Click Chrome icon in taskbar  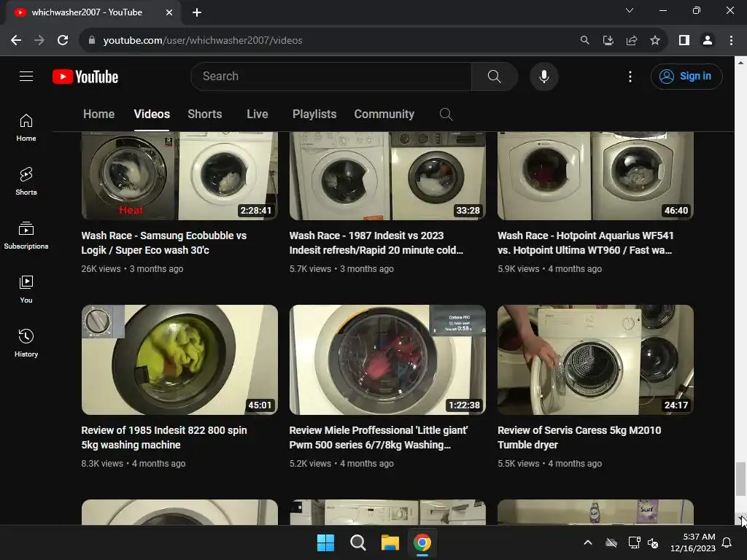pos(422,542)
